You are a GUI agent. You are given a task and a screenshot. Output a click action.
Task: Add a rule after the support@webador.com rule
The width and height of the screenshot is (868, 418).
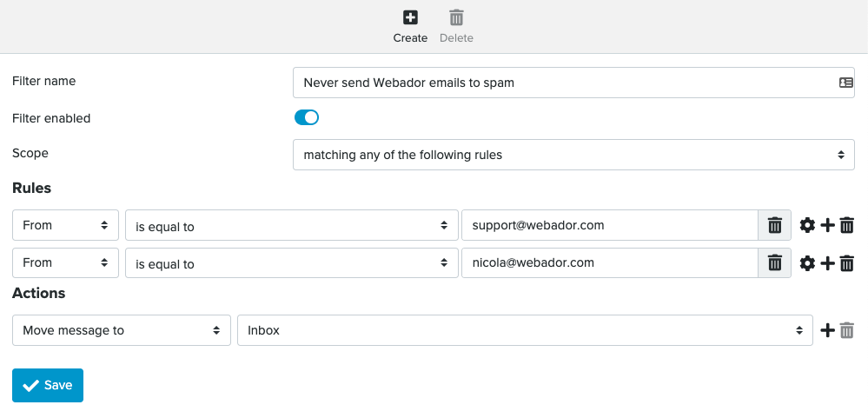coord(827,225)
